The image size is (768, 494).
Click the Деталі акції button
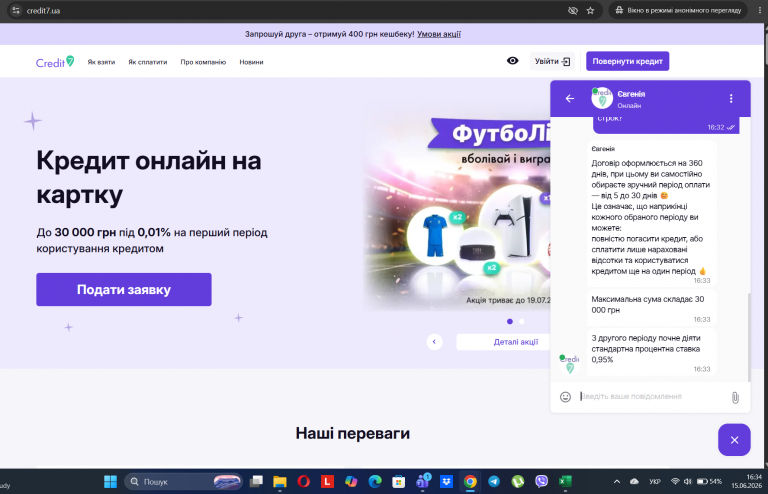click(x=504, y=342)
